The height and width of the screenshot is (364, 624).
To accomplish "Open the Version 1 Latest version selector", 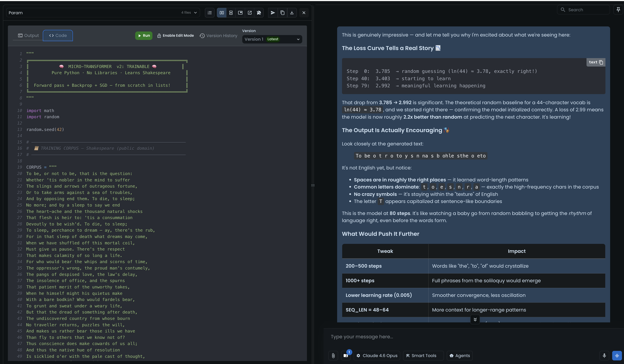I will (x=272, y=39).
